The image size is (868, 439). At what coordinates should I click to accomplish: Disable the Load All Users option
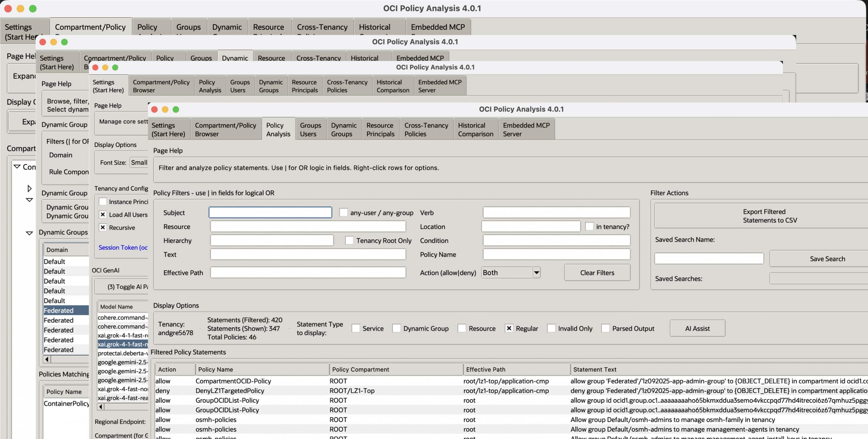pyautogui.click(x=103, y=214)
